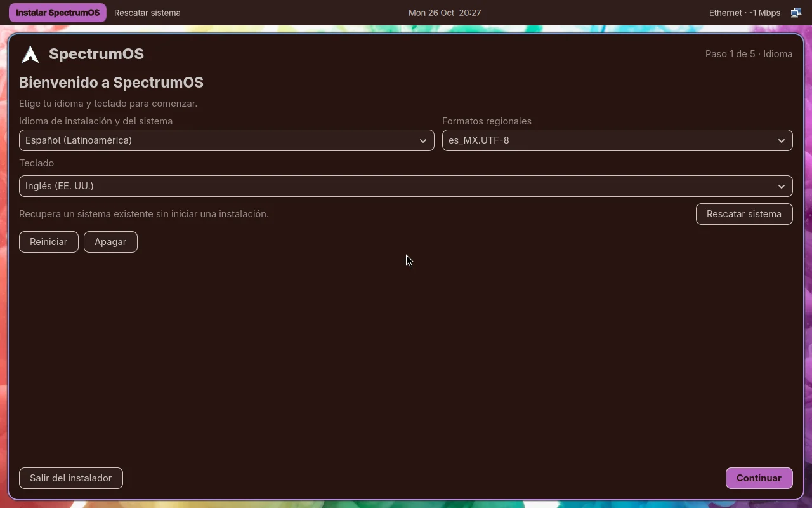Select the Instalar SpectrumOS tab in top bar
The width and height of the screenshot is (812, 508).
[58, 13]
